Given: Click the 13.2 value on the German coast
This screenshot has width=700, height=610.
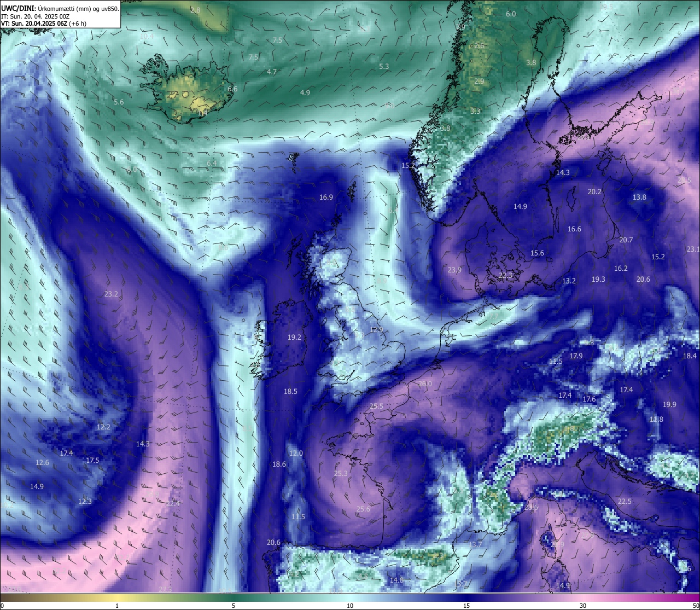Looking at the screenshot, I should coord(569,281).
